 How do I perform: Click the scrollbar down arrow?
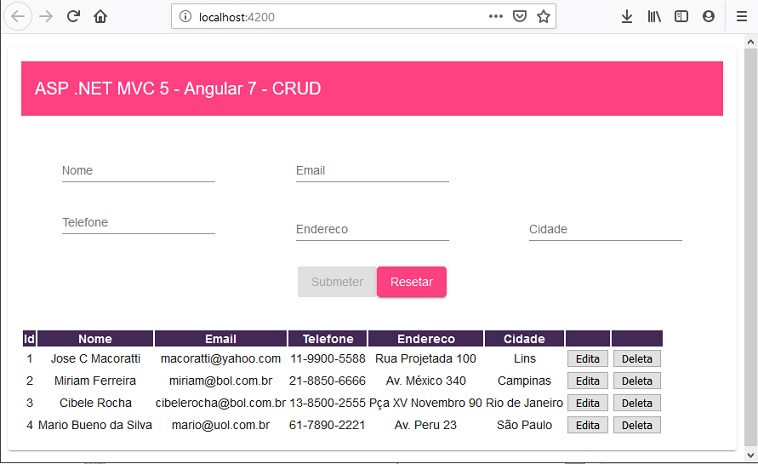tap(751, 455)
